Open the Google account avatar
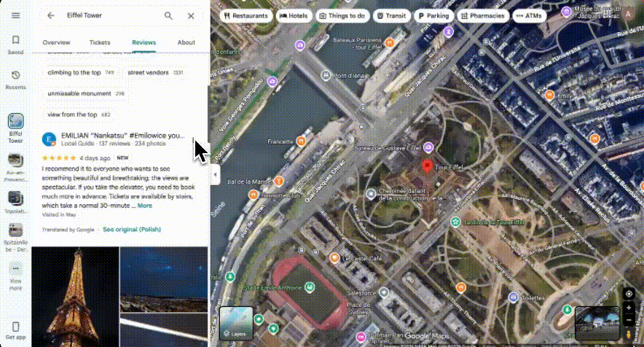644x347 pixels. pos(628,15)
